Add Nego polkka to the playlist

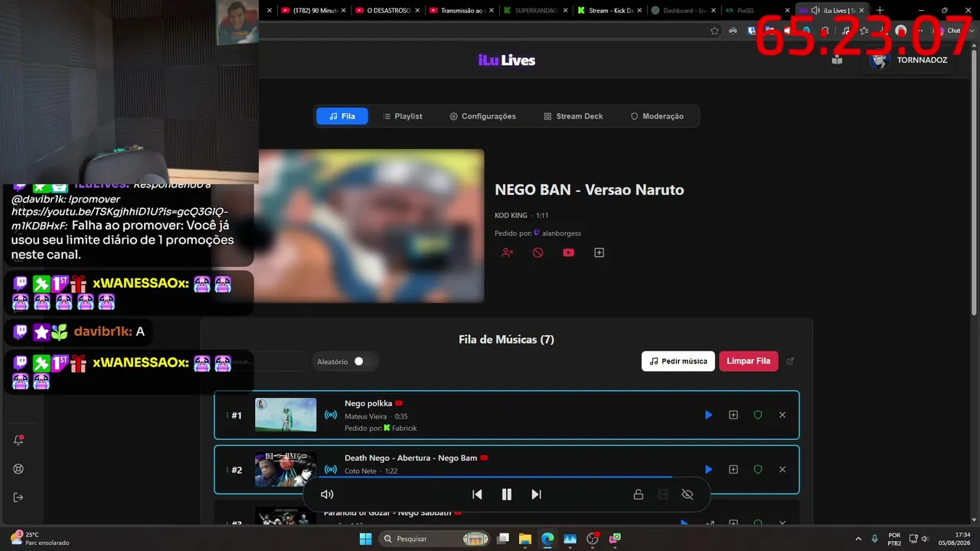pyautogui.click(x=733, y=415)
